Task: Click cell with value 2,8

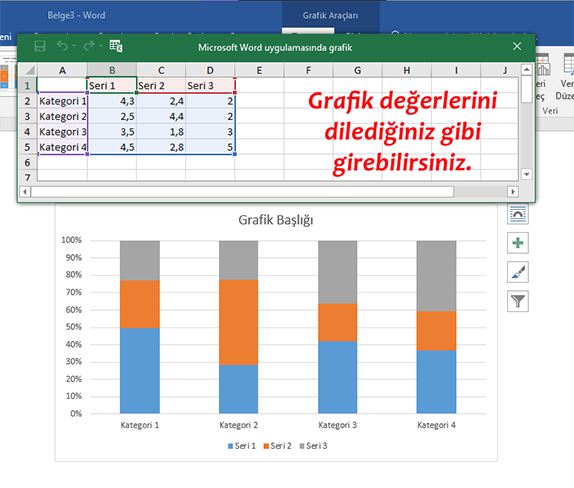Action: pos(161,147)
